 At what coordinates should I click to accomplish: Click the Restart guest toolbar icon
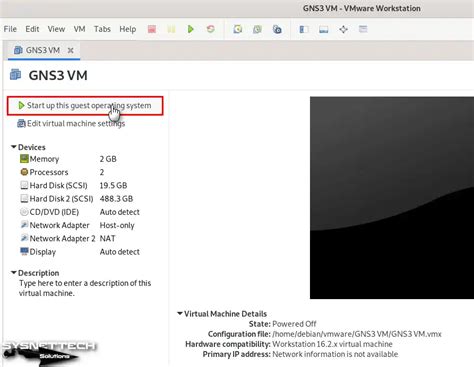point(210,29)
